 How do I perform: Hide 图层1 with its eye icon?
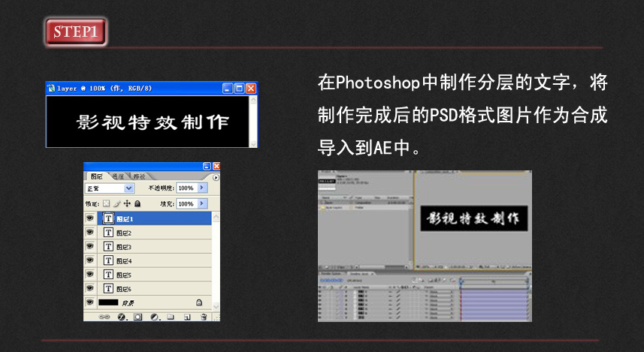(x=89, y=218)
